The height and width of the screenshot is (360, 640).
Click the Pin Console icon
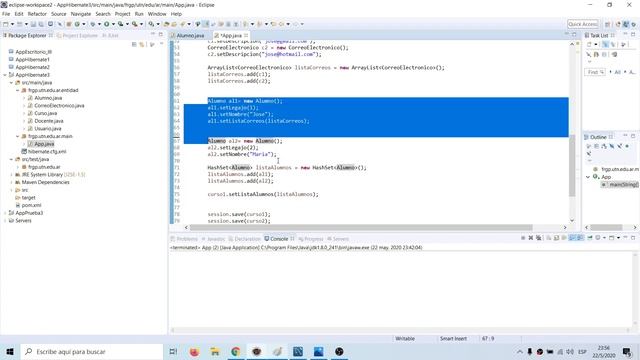tap(590, 238)
